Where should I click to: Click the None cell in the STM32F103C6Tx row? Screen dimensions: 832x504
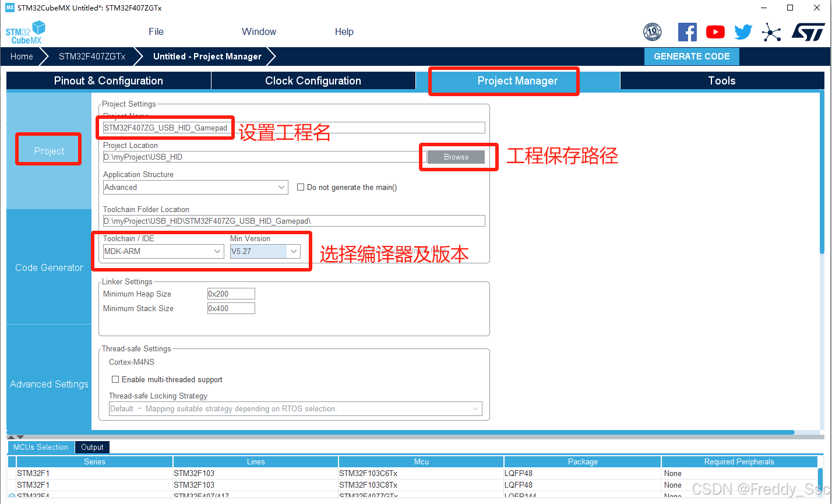(x=739, y=473)
